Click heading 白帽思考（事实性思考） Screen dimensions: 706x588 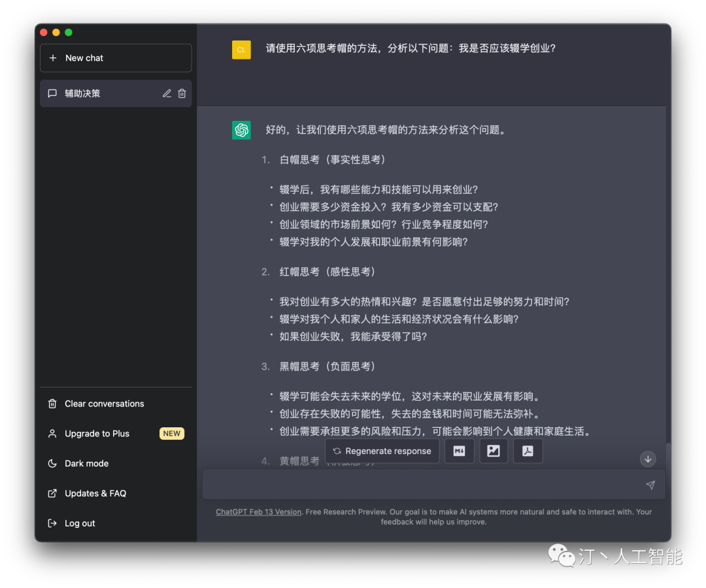[x=332, y=159]
